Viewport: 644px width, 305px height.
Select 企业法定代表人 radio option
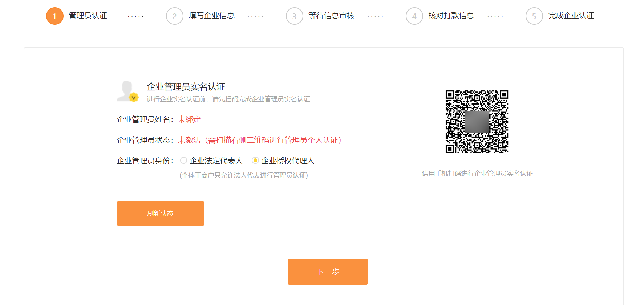(x=183, y=160)
